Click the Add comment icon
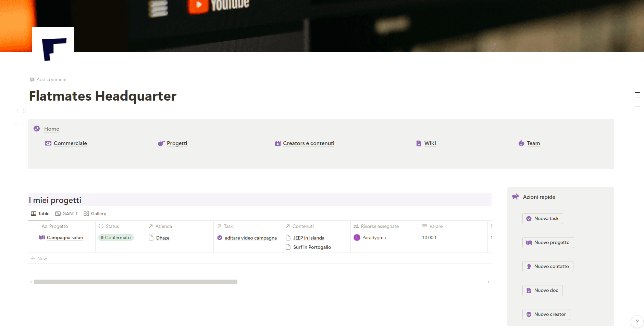 [x=32, y=79]
